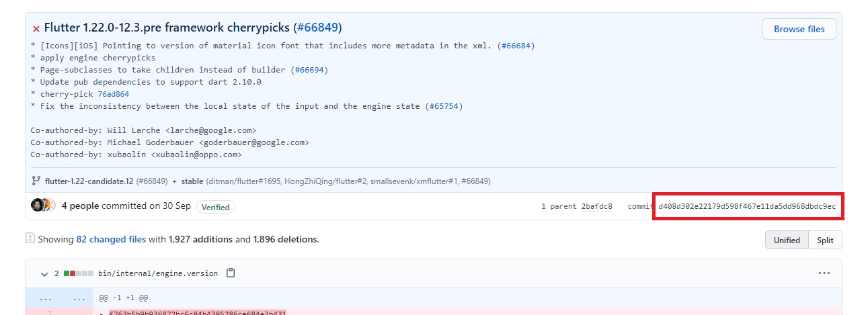Viewport: 868px width, 315px height.
Task: Click the git branch icon
Action: pyautogui.click(x=36, y=181)
